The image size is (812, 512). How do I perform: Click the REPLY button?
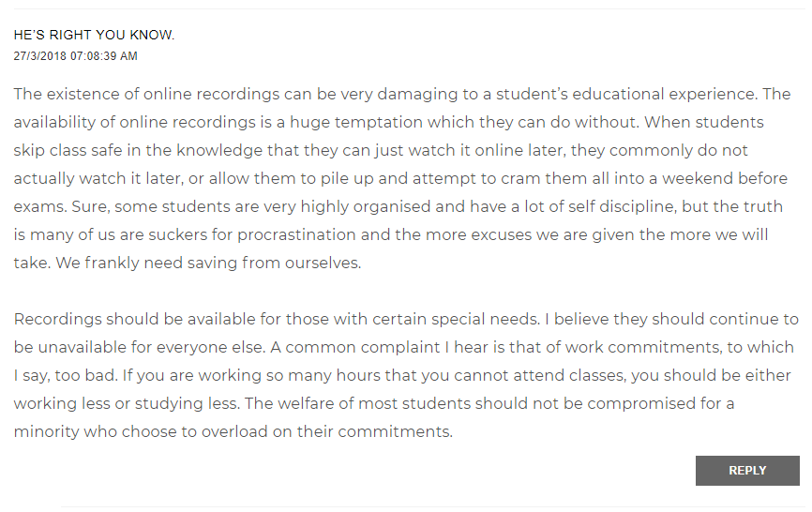click(x=746, y=471)
